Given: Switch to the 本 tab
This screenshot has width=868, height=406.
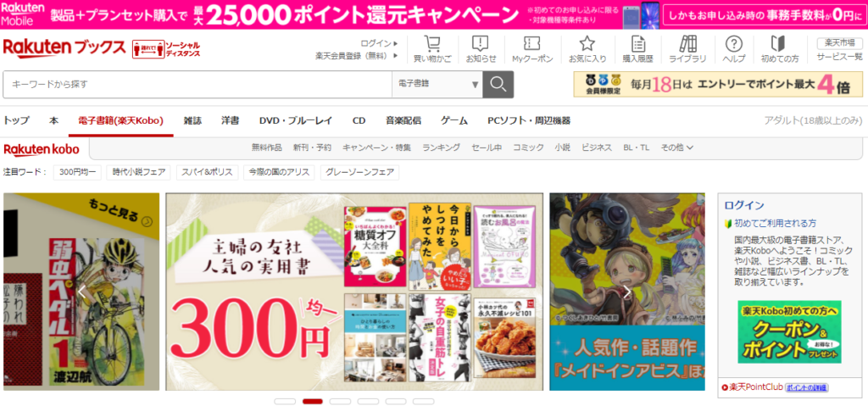Looking at the screenshot, I should (53, 120).
